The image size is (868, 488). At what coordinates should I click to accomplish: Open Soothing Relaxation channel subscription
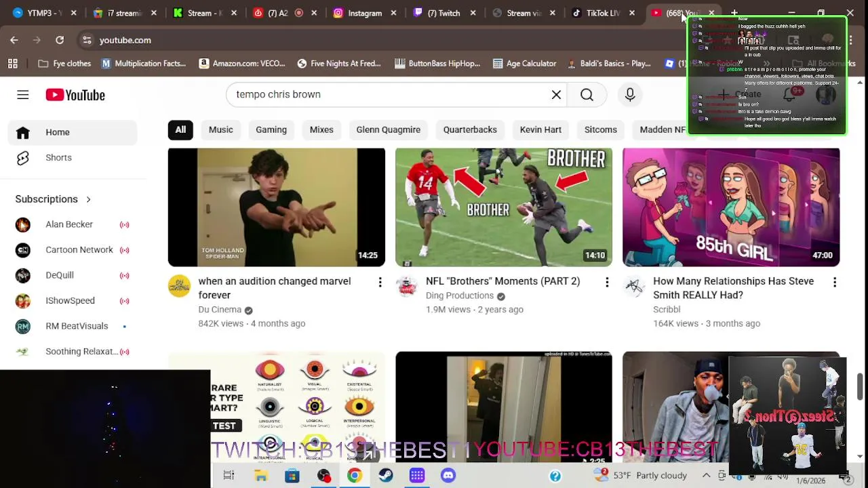point(73,352)
